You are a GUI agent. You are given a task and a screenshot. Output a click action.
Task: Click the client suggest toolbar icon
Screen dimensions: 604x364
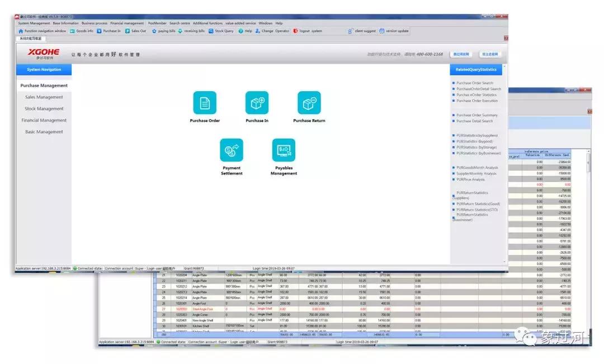350,31
